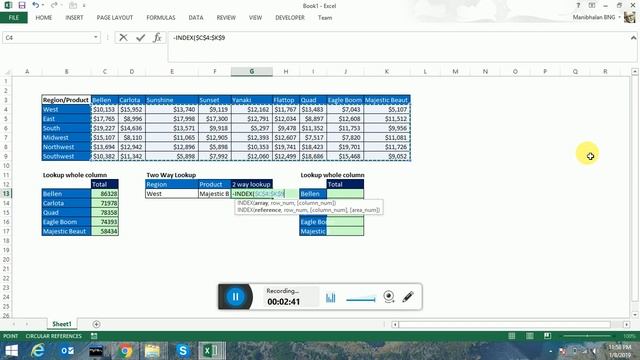Screen dimensions: 640x360
Task: Pause the screen recording
Action: (x=236, y=297)
